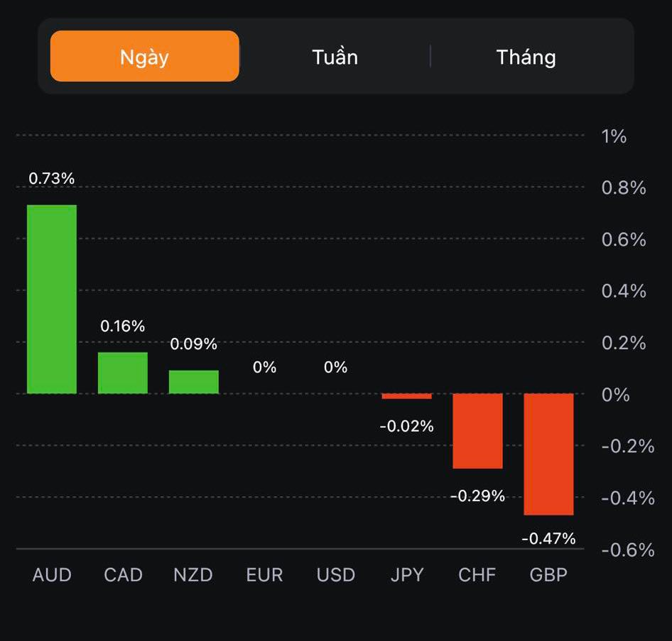The width and height of the screenshot is (672, 641).
Task: Tap the green CAD bar
Action: 123,373
